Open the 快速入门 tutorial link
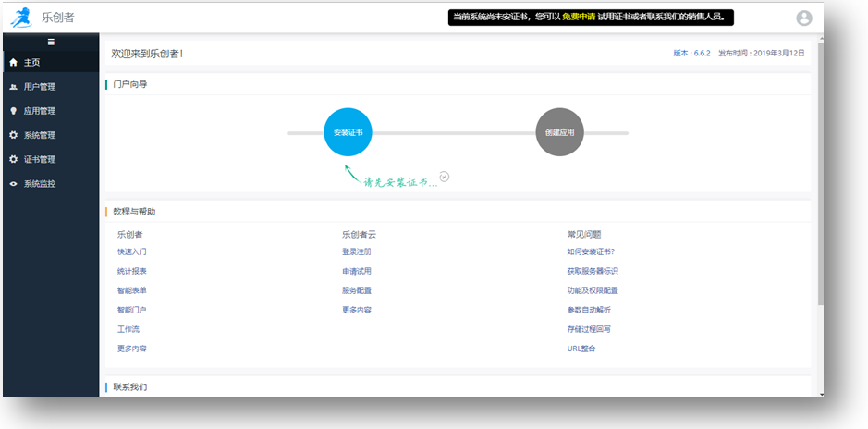868x429 pixels. click(131, 251)
